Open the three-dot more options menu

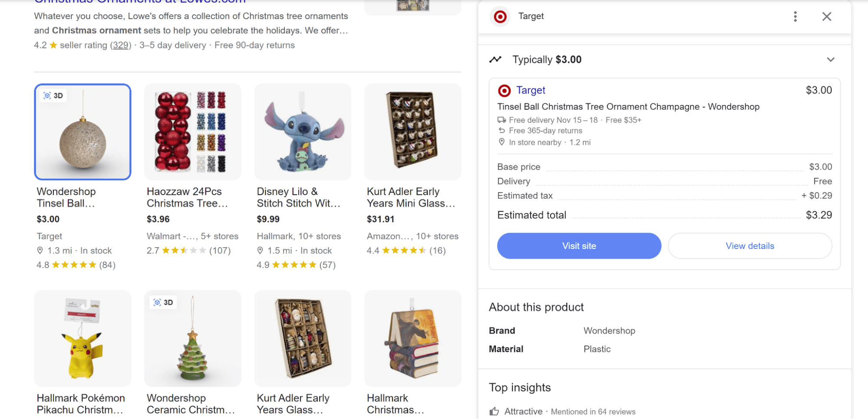tap(795, 16)
